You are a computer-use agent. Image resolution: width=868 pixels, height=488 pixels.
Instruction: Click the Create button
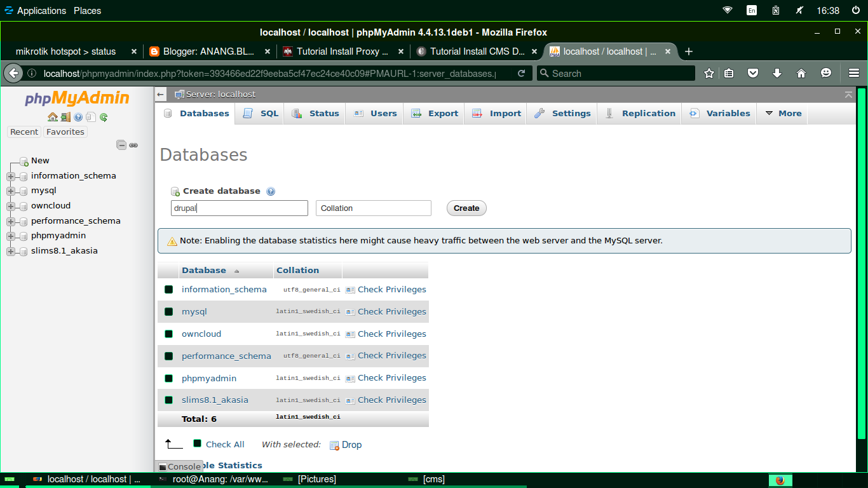click(x=466, y=208)
